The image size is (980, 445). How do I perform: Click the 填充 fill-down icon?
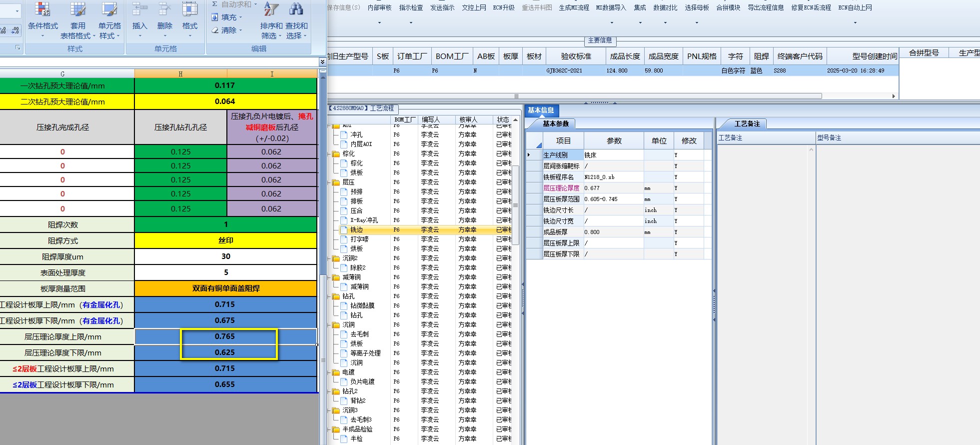[215, 17]
